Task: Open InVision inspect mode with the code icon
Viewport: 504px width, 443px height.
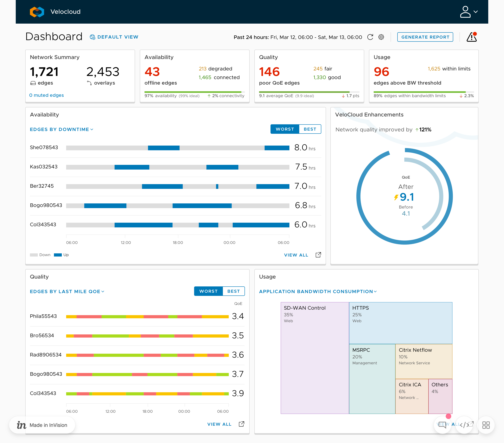Action: [x=464, y=425]
